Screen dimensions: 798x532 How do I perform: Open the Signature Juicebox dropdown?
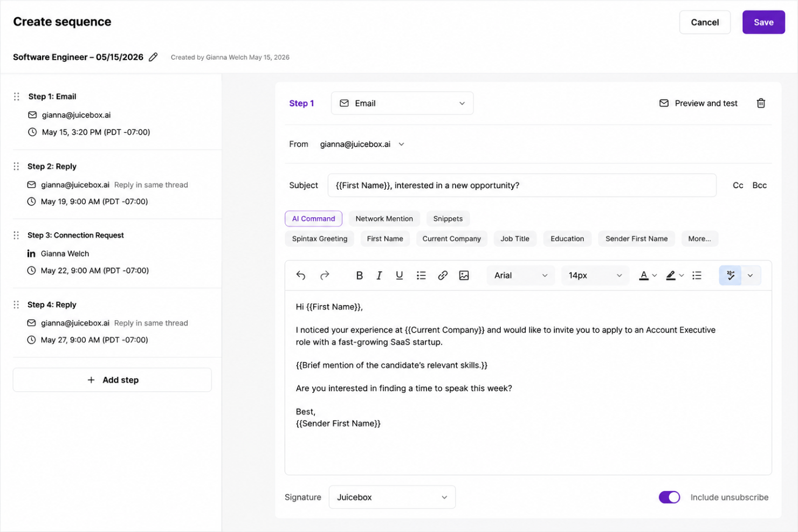click(x=392, y=498)
